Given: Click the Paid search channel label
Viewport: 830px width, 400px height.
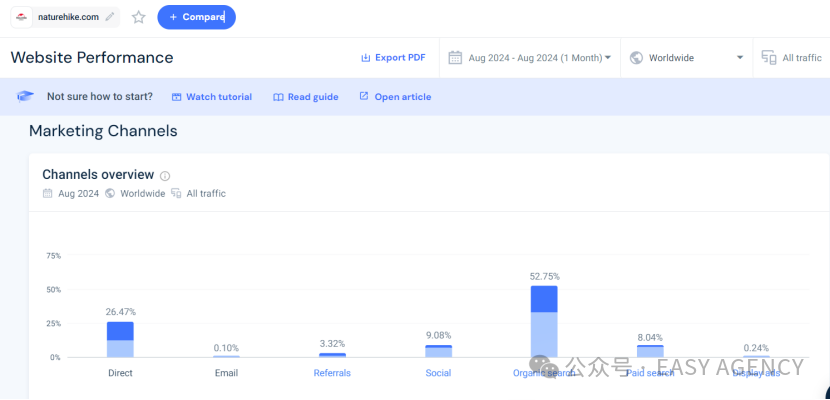Looking at the screenshot, I should click(650, 373).
